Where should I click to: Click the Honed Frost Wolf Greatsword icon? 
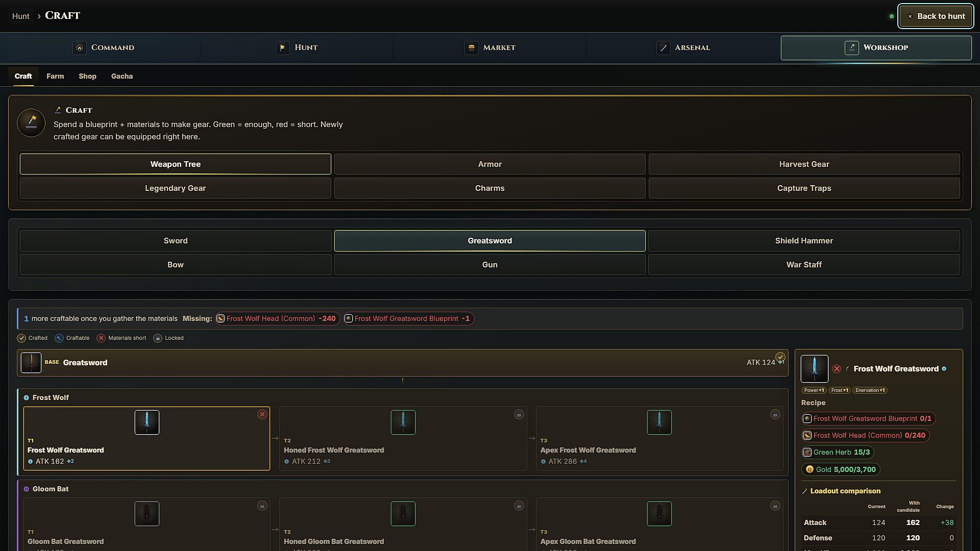tap(403, 422)
